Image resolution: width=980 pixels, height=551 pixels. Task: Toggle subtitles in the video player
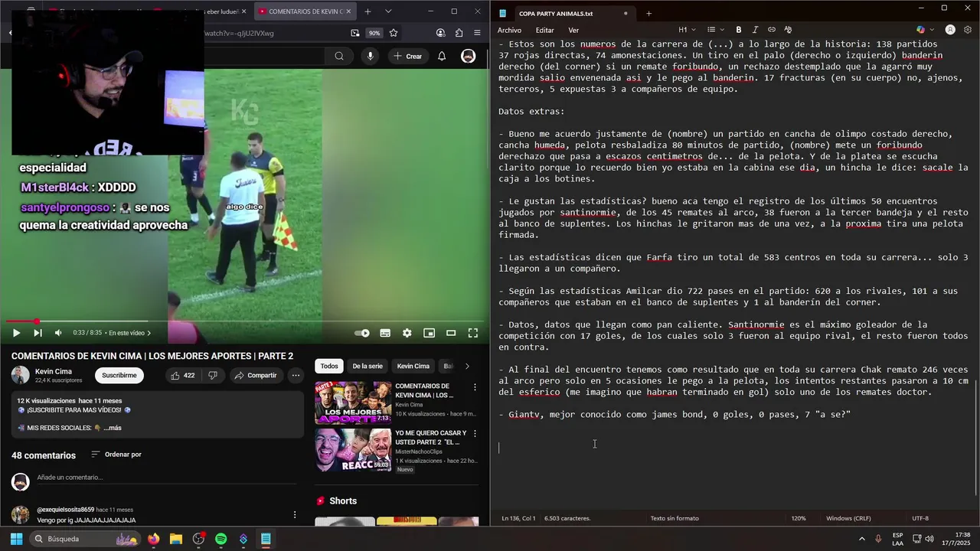[x=385, y=333]
